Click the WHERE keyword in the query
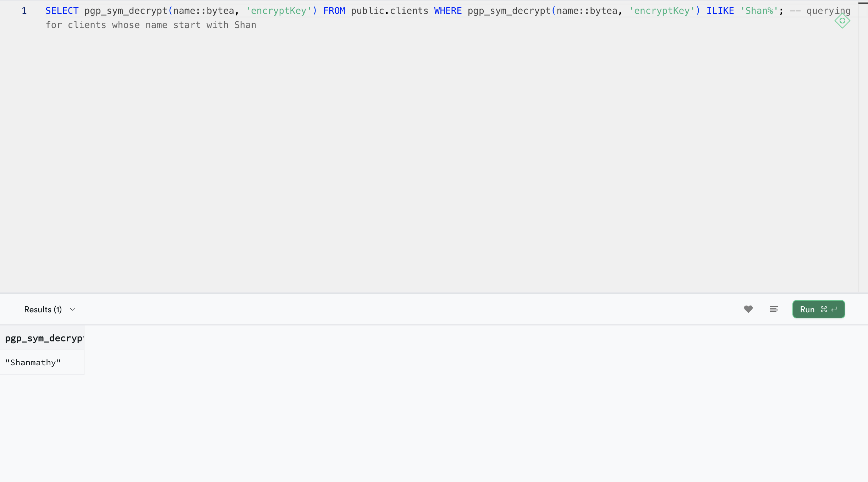Viewport: 868px width, 482px height. click(x=448, y=11)
